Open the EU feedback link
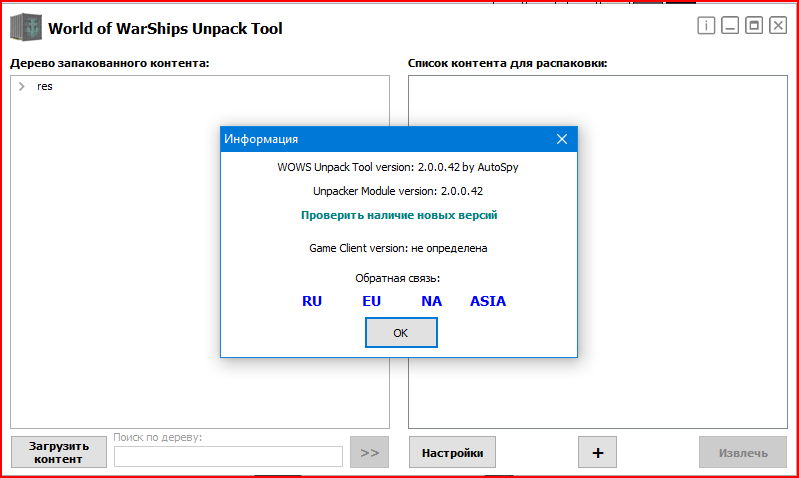Viewport: 799px width, 478px height. [x=371, y=301]
